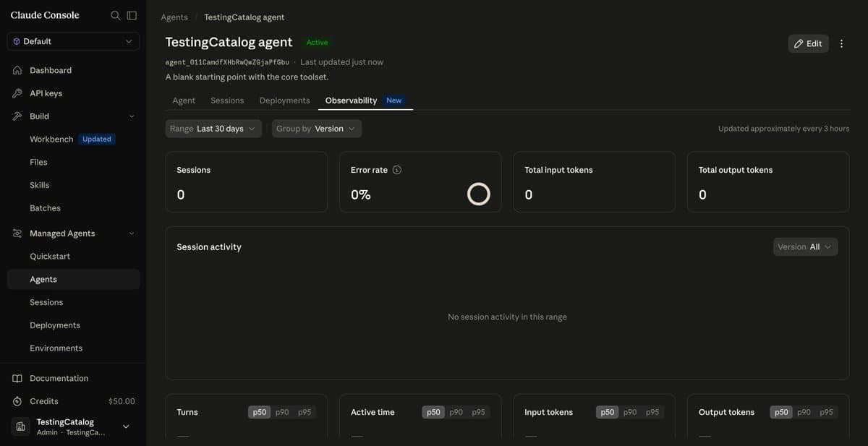The width and height of the screenshot is (868, 446).
Task: Select p90 in the Turns card
Action: tap(282, 412)
